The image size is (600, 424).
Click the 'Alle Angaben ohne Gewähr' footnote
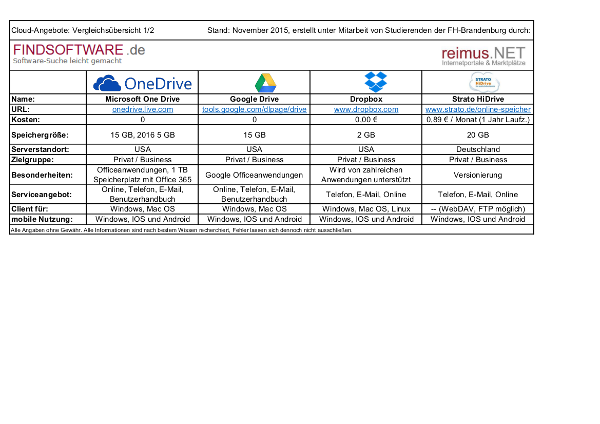click(x=181, y=230)
